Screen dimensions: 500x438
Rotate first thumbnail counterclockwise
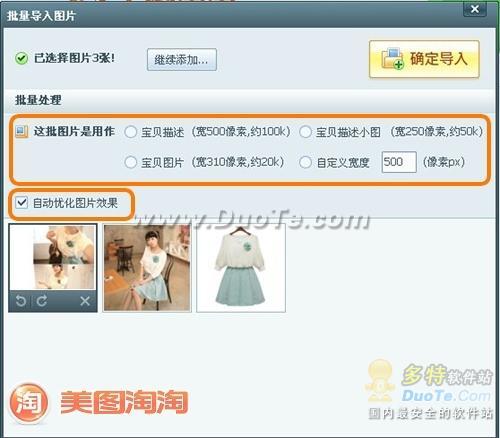(21, 301)
